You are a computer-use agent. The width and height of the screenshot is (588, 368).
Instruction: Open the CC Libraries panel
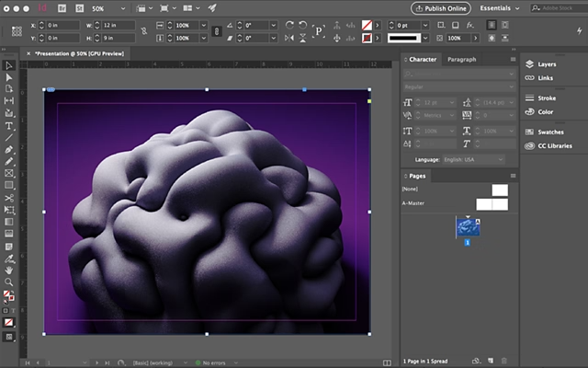554,145
